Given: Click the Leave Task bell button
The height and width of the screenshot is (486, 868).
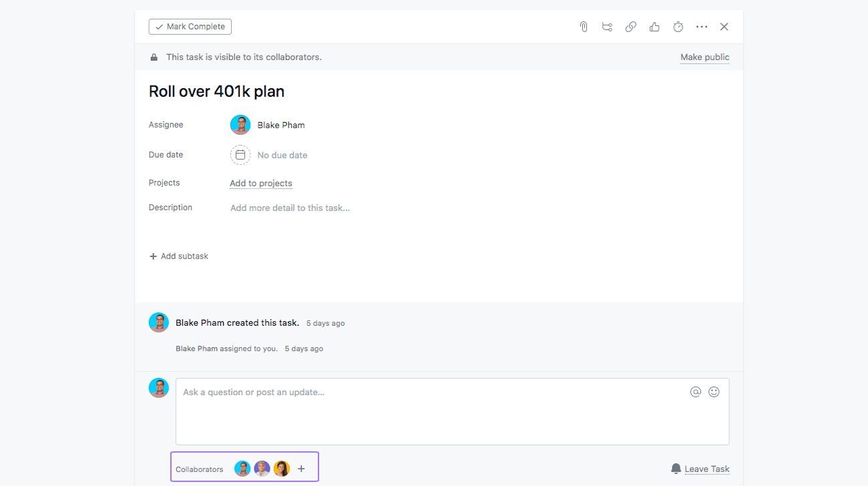Looking at the screenshot, I should pos(700,469).
